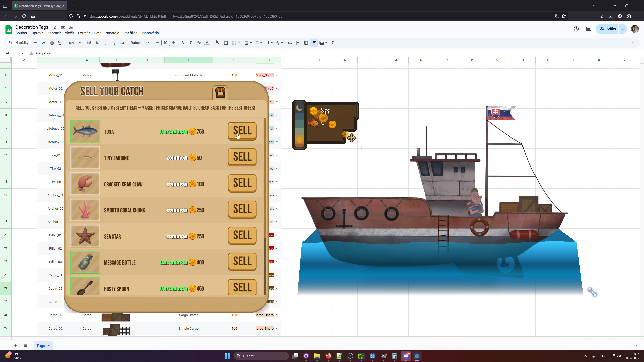The width and height of the screenshot is (644, 362).
Task: Open the paint format icon
Action: point(60,43)
